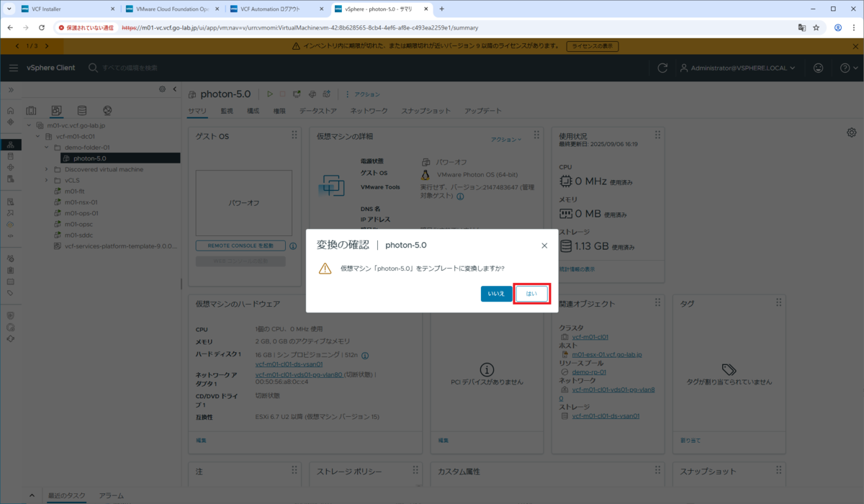Open 最近のタスク bottom panel tab
Screen dimensions: 864x504
pyautogui.click(x=67, y=495)
